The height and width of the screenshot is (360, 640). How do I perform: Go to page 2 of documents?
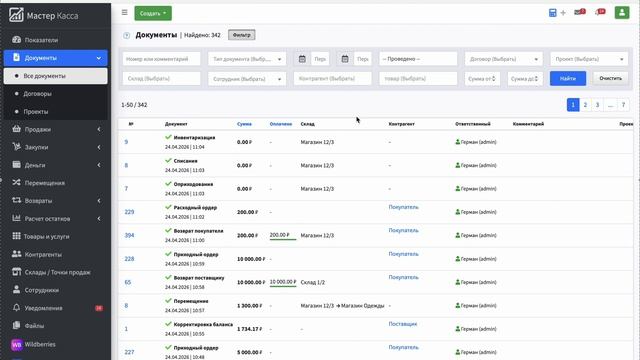click(x=585, y=105)
